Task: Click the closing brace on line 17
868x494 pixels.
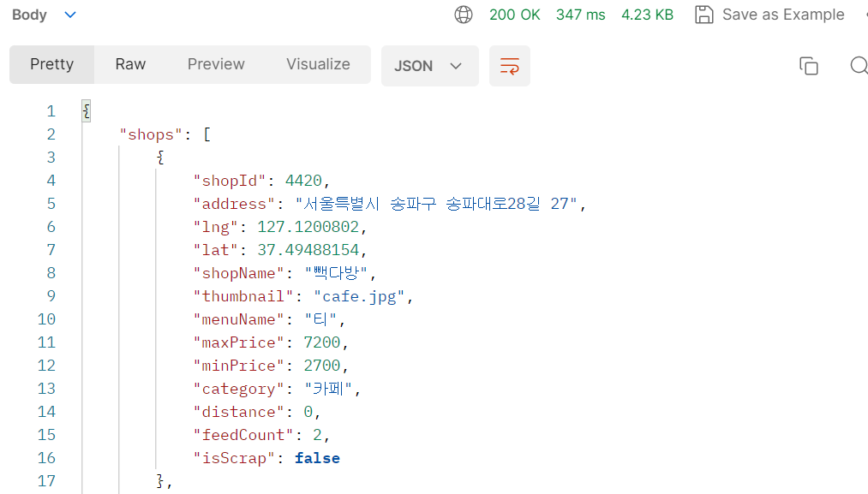Action: [x=160, y=480]
